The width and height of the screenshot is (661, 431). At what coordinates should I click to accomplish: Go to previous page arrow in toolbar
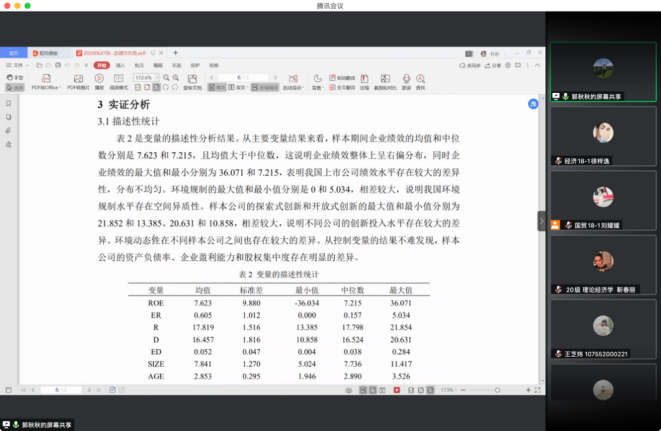point(212,78)
